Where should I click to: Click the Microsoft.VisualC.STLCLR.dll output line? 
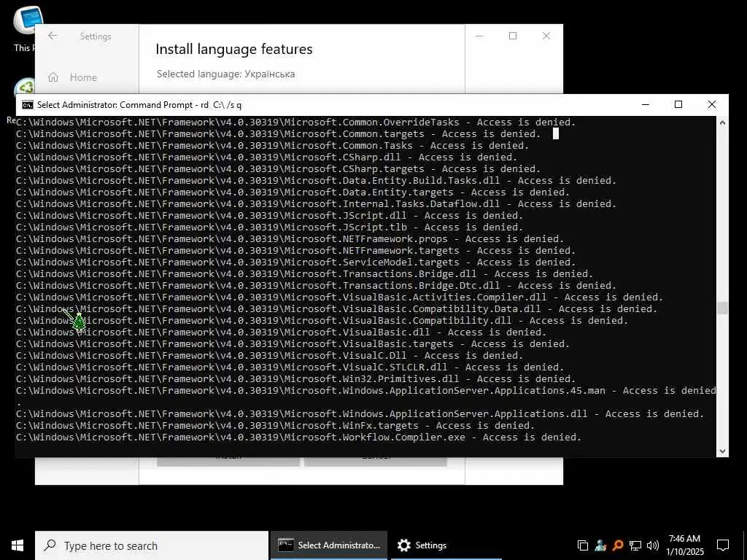point(290,367)
